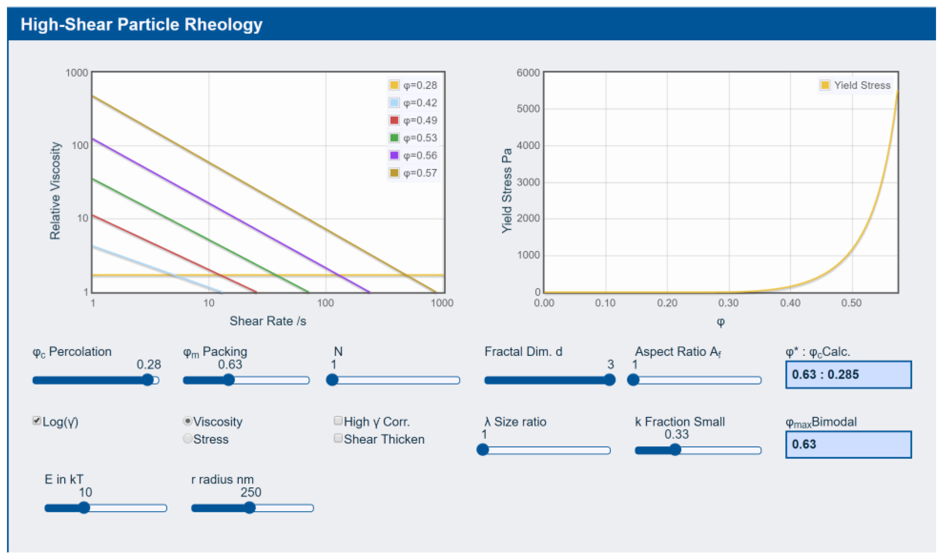Screen dimensions: 943x560
Task: Enable the High γ Corr. checkbox
Action: (338, 420)
